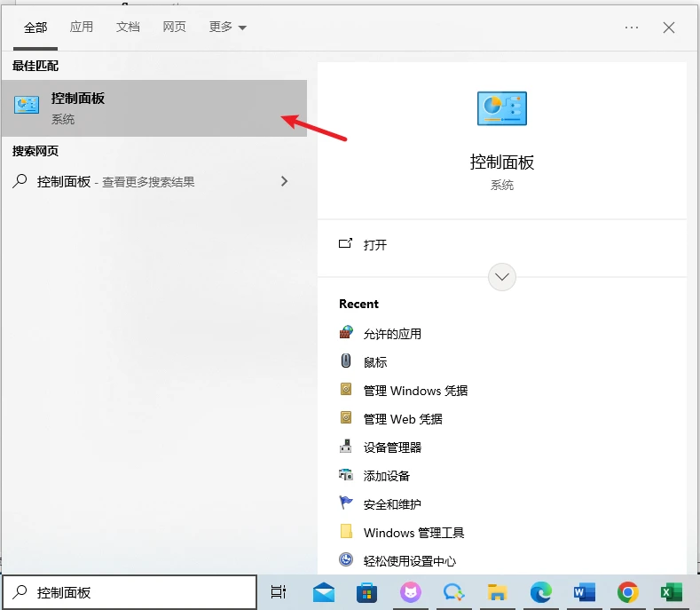Click the icon beside 添加设备
Viewport: 700px width, 610px height.
point(346,475)
